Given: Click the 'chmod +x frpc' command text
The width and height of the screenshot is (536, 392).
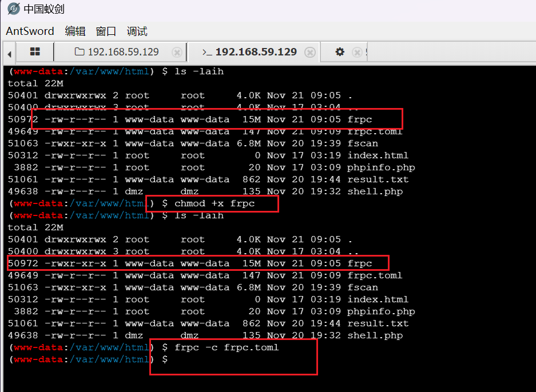Looking at the screenshot, I should pyautogui.click(x=215, y=203).
